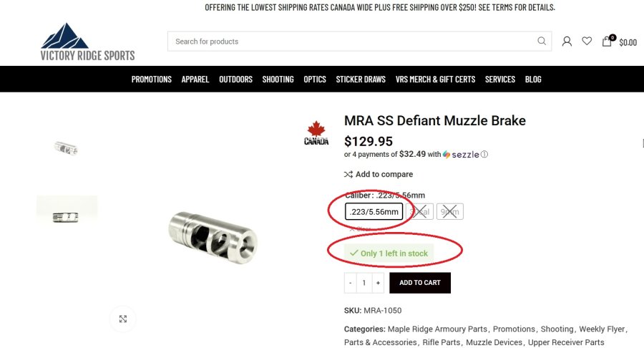The height and width of the screenshot is (348, 644).
Task: Click the search magnifier icon
Action: [x=542, y=42]
